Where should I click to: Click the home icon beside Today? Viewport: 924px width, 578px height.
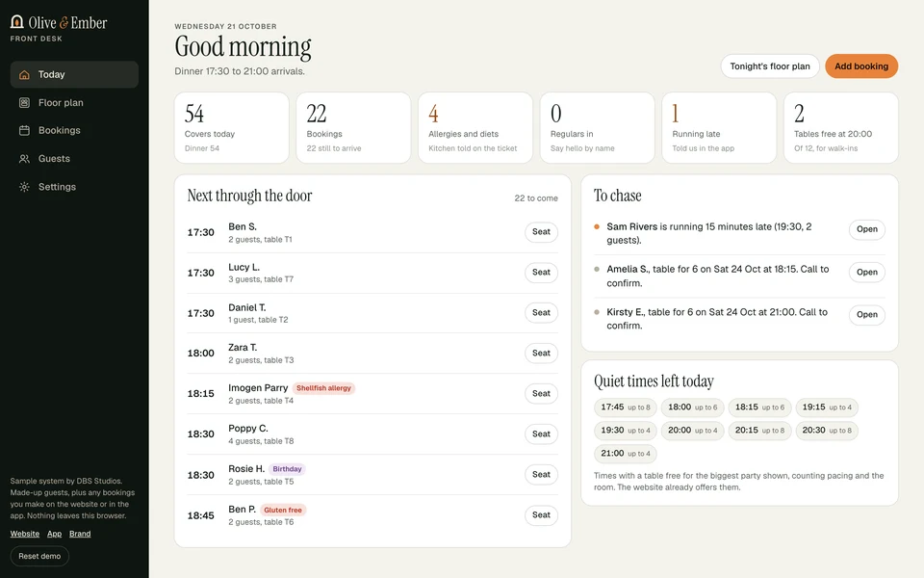pyautogui.click(x=24, y=75)
